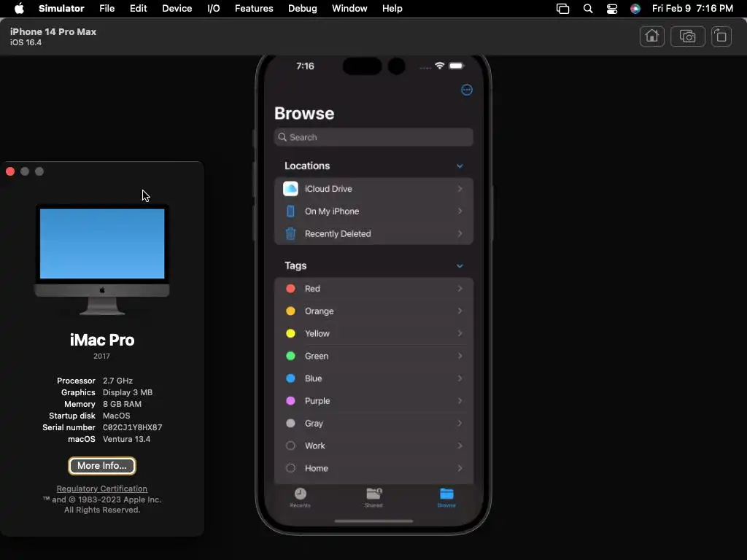747x560 pixels.
Task: Click the chevron on the Home row
Action: click(x=460, y=468)
